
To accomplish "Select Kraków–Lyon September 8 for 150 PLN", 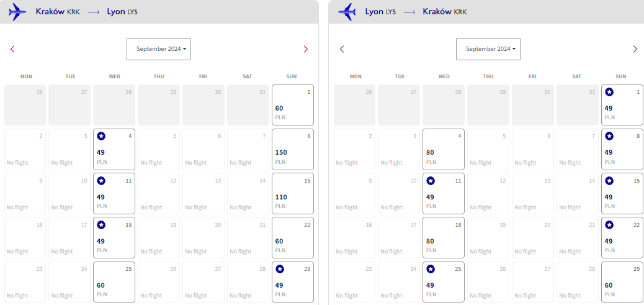I will (x=293, y=149).
